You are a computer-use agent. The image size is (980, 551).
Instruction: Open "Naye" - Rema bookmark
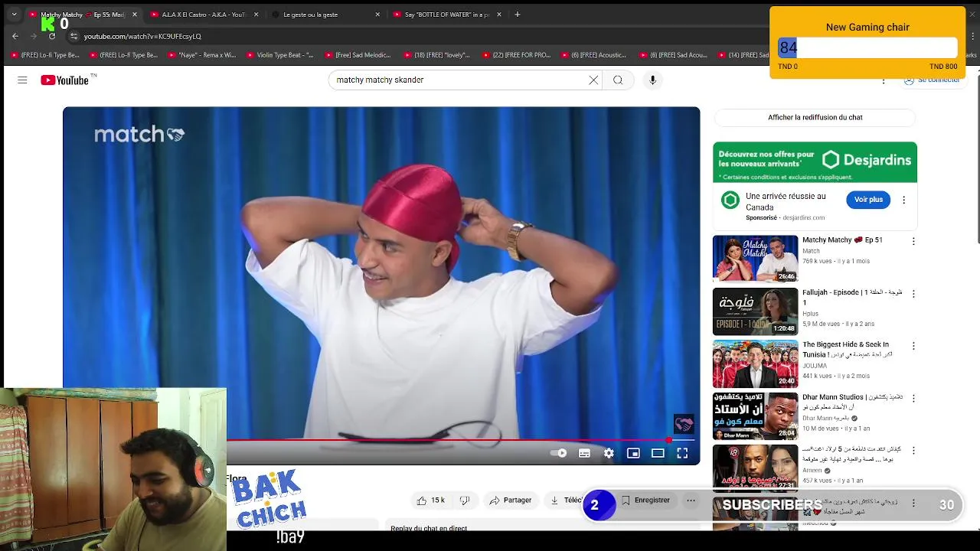[202, 55]
